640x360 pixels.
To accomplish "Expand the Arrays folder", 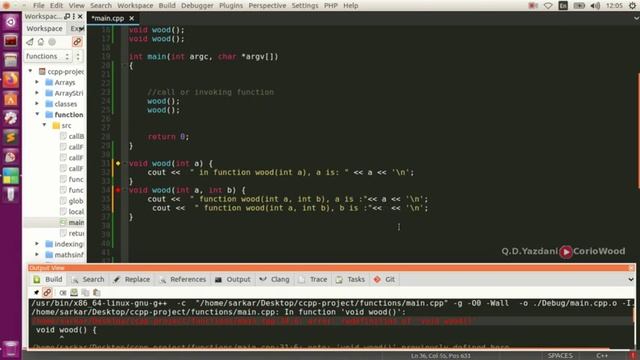I will tap(37, 82).
